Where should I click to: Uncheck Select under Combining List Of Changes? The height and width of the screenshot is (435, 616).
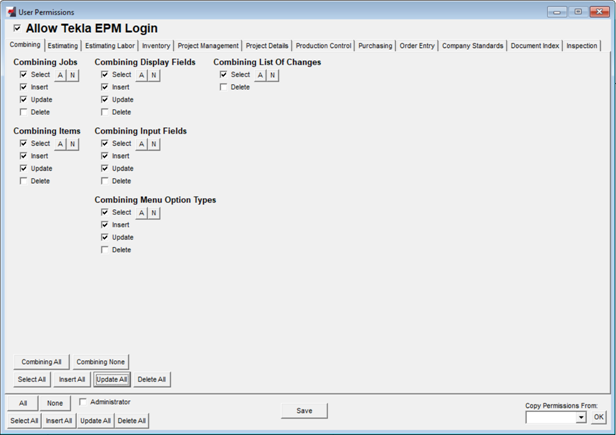tap(223, 74)
